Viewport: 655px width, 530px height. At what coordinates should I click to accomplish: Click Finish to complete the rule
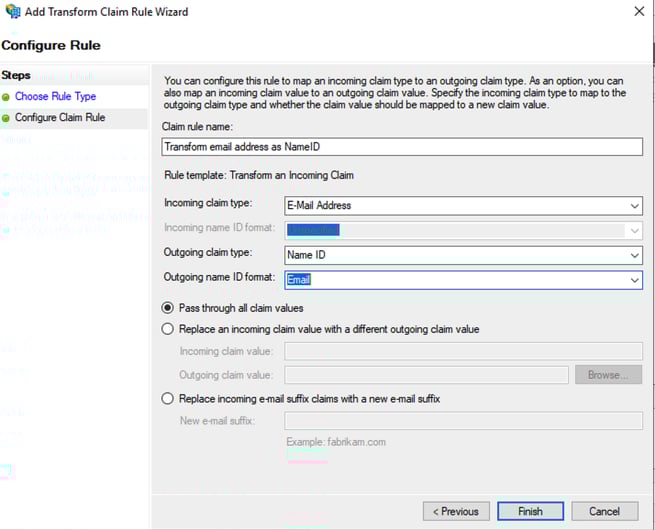coord(530,511)
